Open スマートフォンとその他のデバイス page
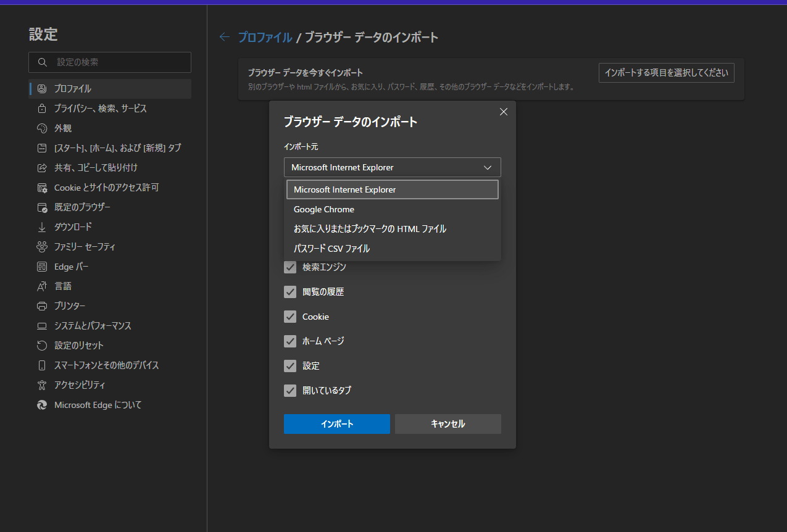787x532 pixels. pos(110,365)
